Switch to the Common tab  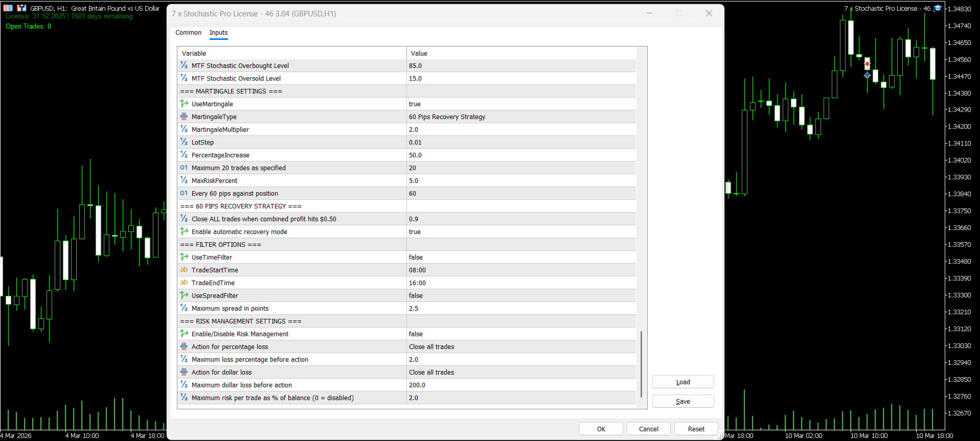(x=188, y=33)
